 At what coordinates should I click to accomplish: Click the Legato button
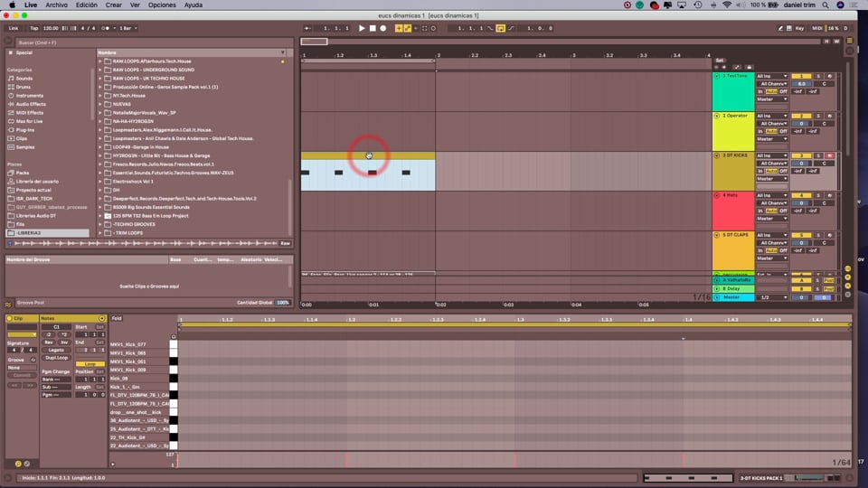56,351
